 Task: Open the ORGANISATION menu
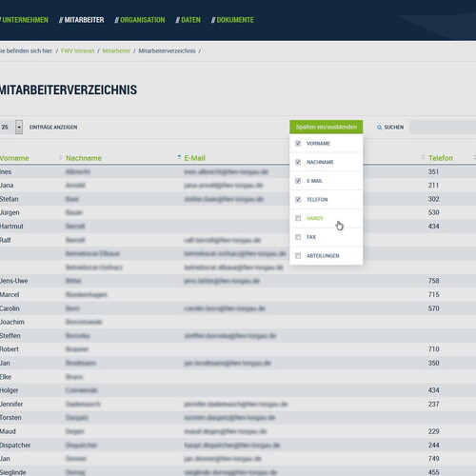pyautogui.click(x=140, y=20)
